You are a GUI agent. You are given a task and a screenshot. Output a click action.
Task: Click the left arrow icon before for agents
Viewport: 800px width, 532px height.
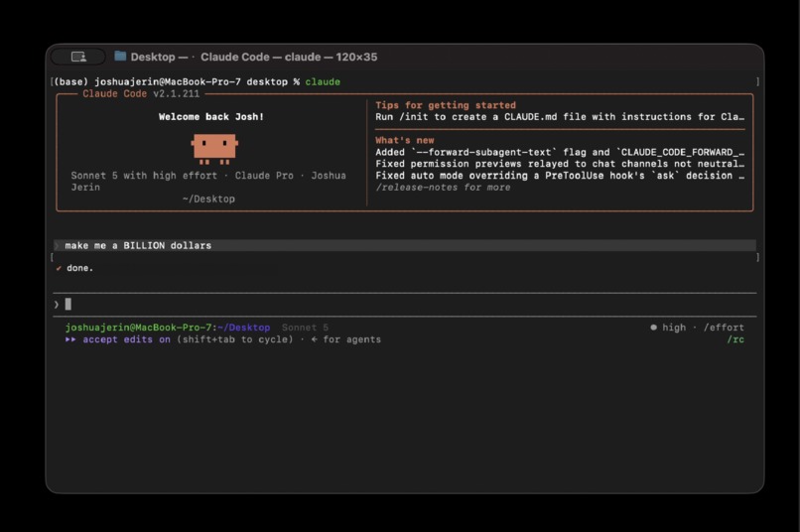tap(315, 339)
